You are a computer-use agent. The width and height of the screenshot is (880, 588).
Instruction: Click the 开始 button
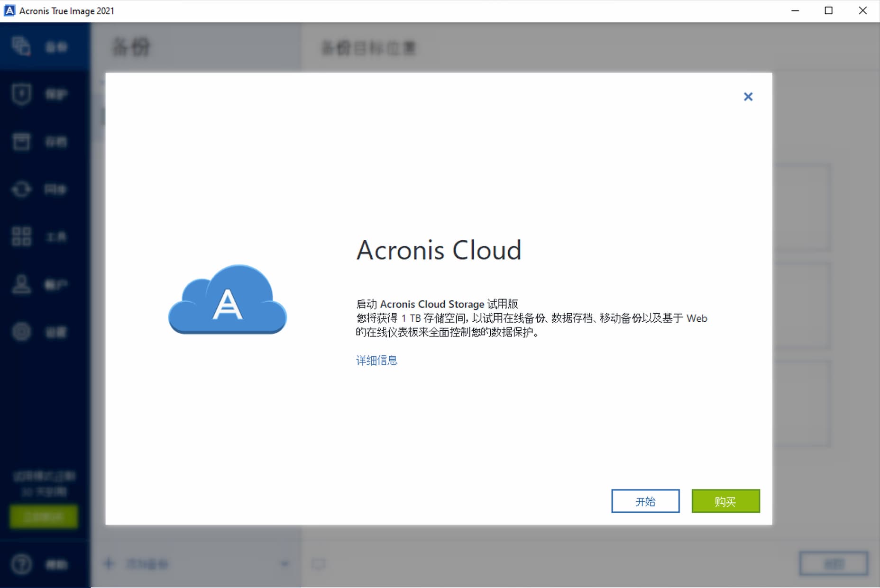pos(645,501)
